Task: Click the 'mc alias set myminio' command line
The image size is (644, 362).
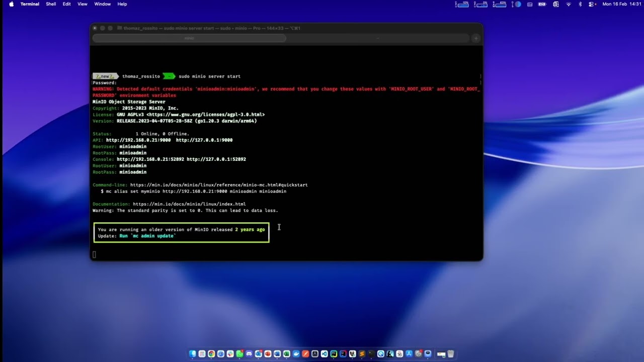Action: pyautogui.click(x=193, y=191)
